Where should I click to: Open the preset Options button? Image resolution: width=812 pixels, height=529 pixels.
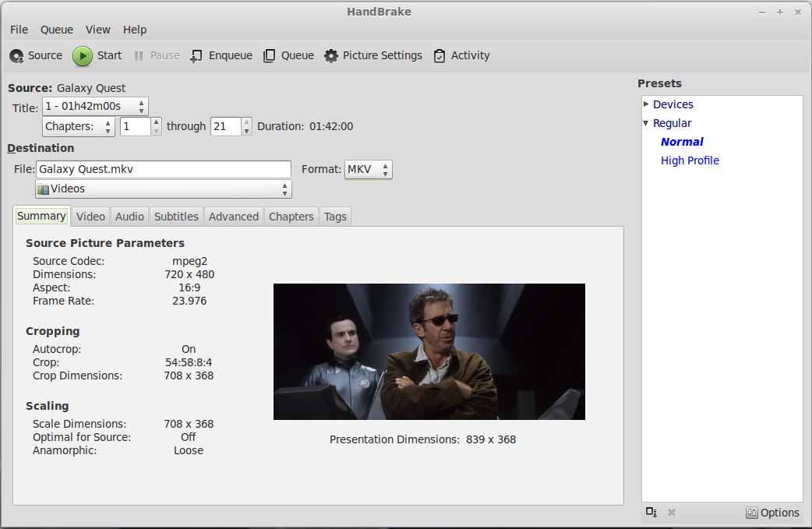pos(772,513)
